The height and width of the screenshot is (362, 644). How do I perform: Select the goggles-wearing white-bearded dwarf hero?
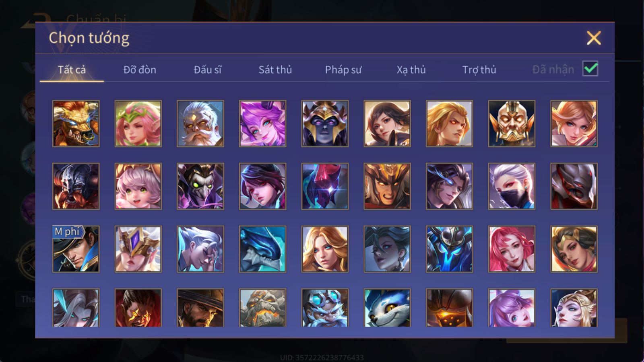pos(325,308)
